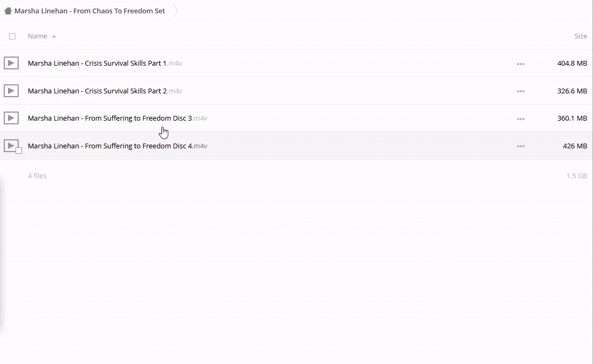Click the Marsha Linehan folder breadcrumb title

[x=90, y=11]
